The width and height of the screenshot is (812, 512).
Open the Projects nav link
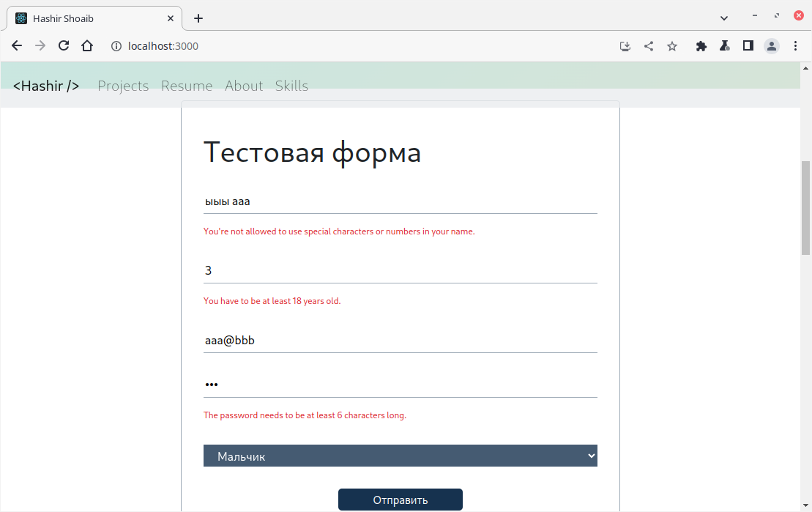(x=123, y=86)
